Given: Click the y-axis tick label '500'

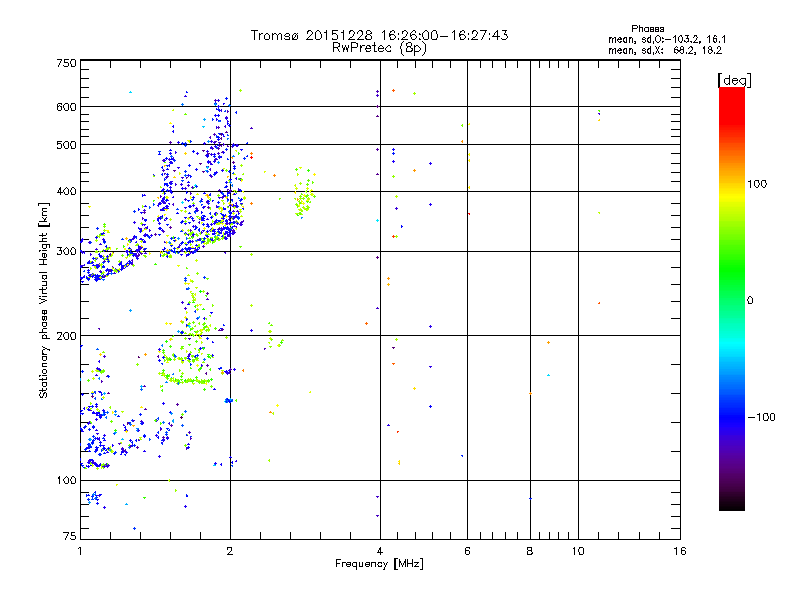Looking at the screenshot, I should pos(66,145).
